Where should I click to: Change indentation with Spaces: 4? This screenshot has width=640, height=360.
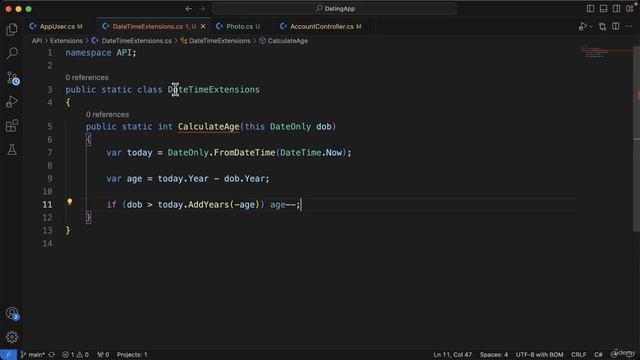(x=493, y=355)
